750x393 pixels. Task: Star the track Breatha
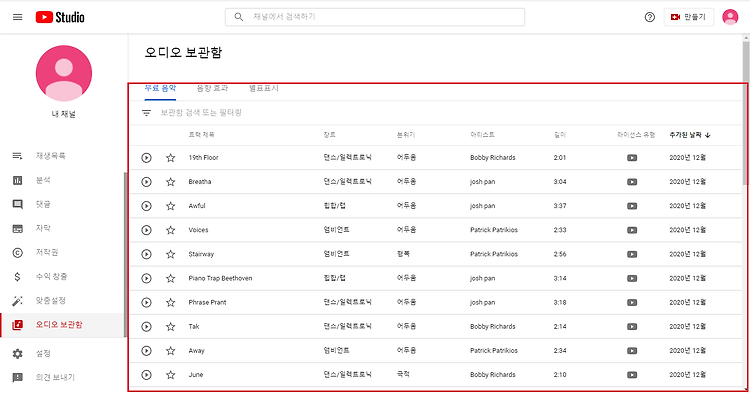coord(170,182)
